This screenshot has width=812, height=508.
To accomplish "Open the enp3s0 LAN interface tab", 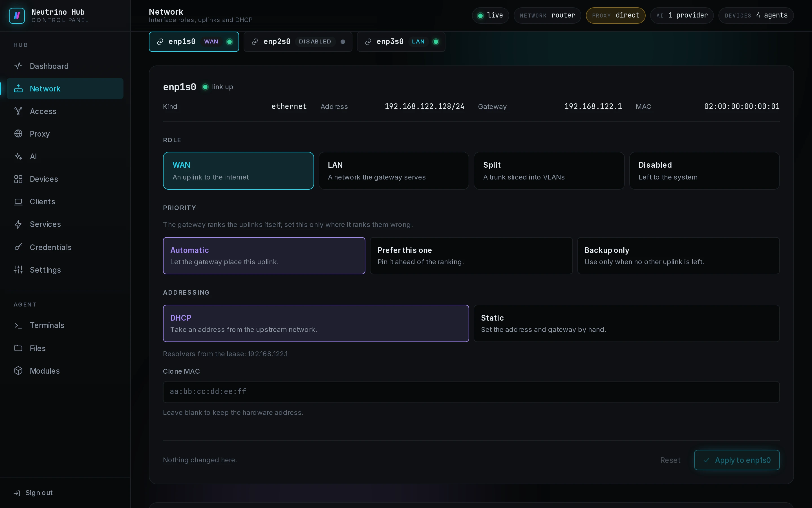I will (x=401, y=42).
